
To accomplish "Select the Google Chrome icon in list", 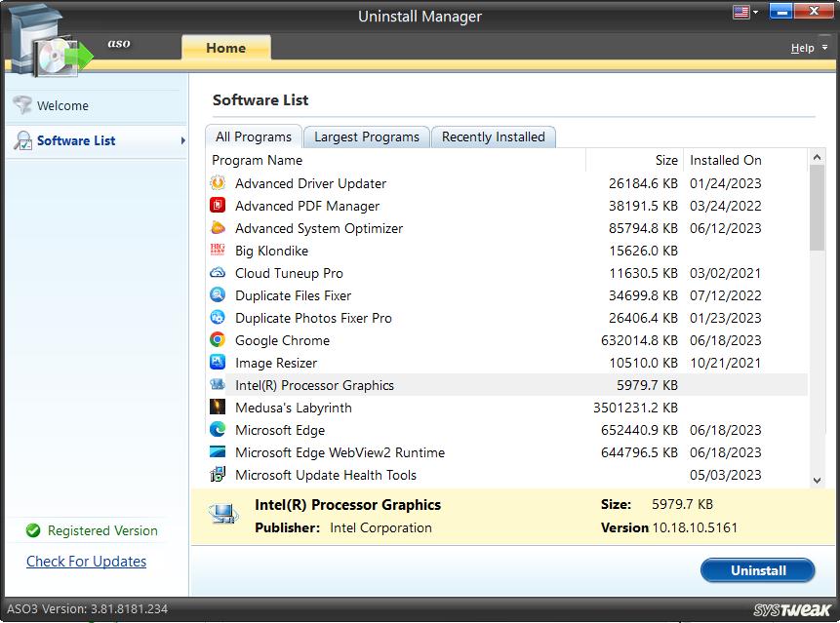I will point(218,340).
